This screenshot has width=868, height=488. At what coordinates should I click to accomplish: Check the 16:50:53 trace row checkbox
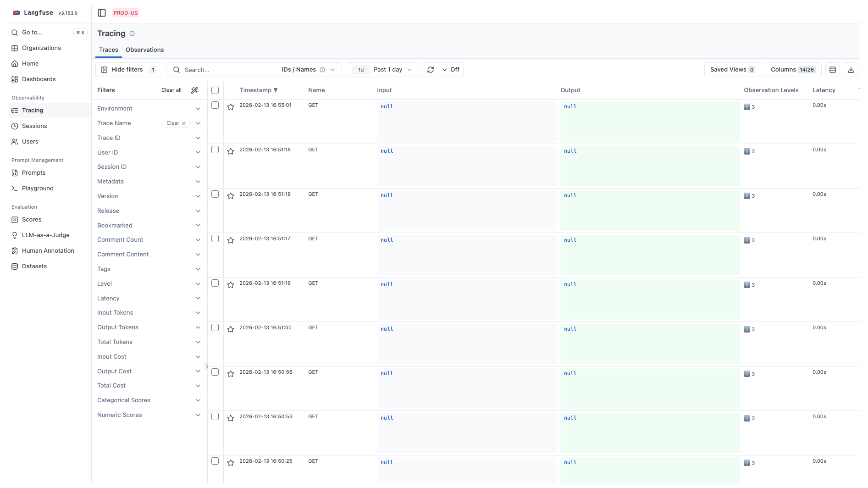tap(215, 416)
